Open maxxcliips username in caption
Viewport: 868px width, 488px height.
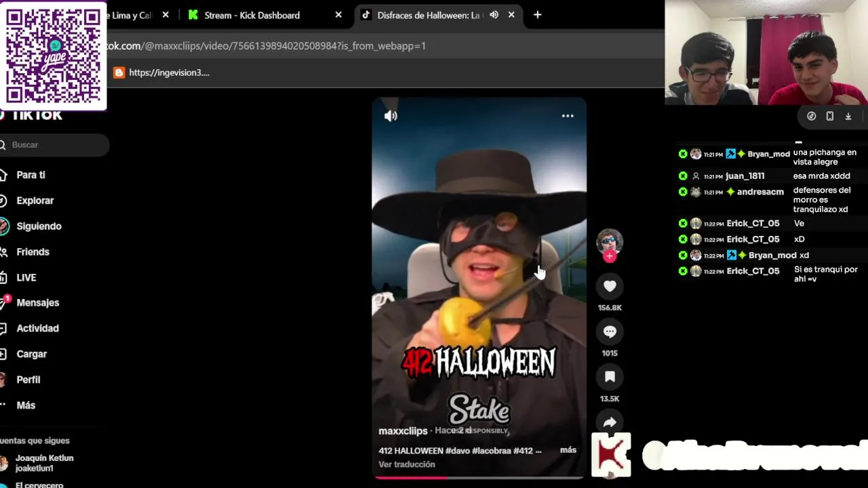point(403,431)
